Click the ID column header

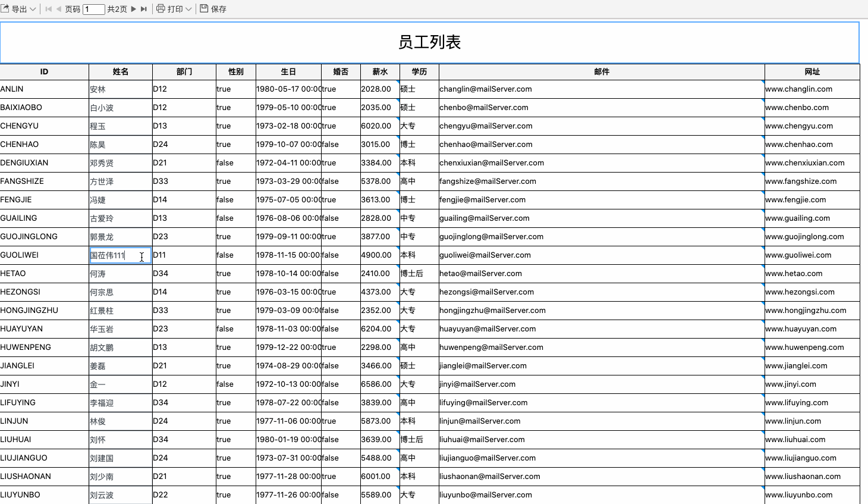click(x=44, y=71)
